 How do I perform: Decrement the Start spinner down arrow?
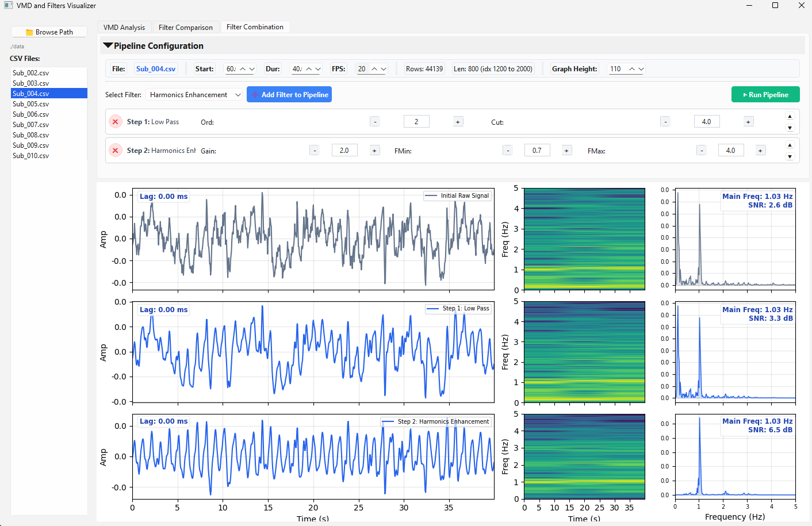(x=252, y=69)
